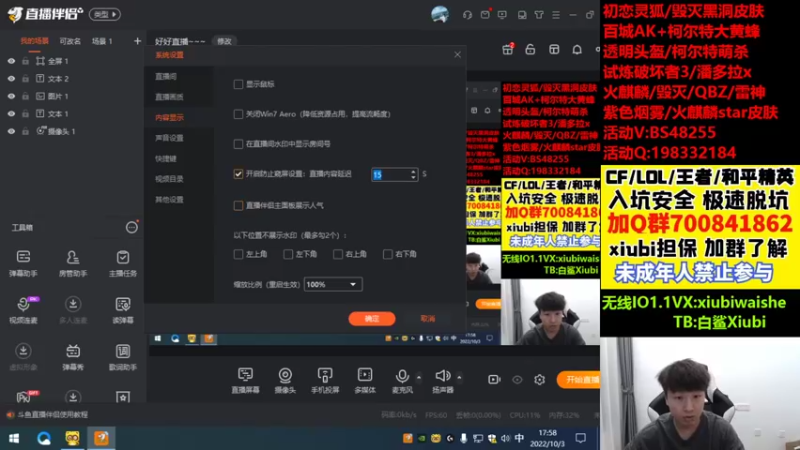The height and width of the screenshot is (450, 800).
Task: Enable 显示鼠标 checkbox
Action: [x=238, y=84]
